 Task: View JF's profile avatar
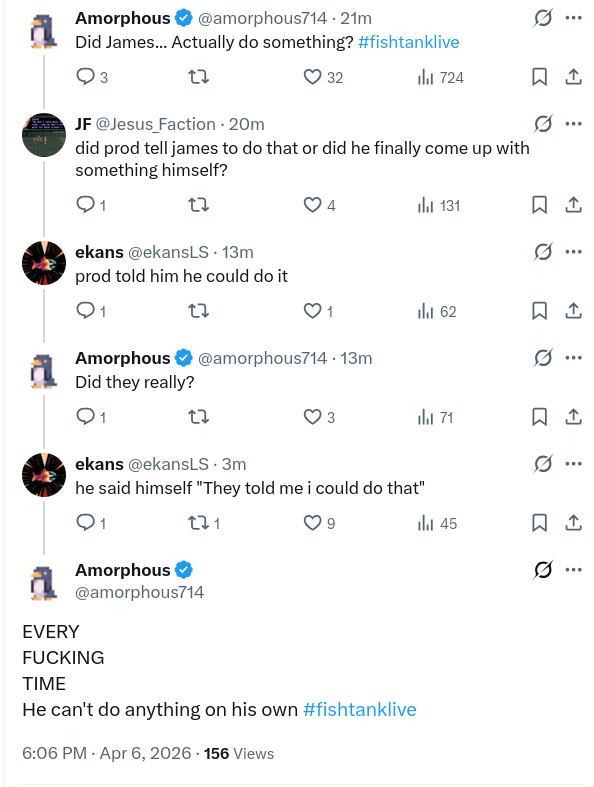click(x=44, y=135)
